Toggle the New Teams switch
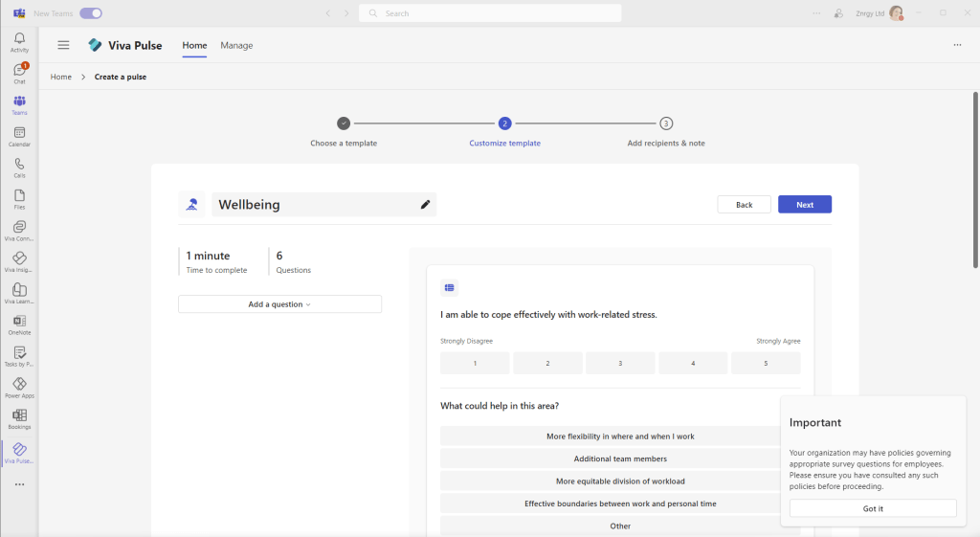This screenshot has height=537, width=980. tap(91, 13)
